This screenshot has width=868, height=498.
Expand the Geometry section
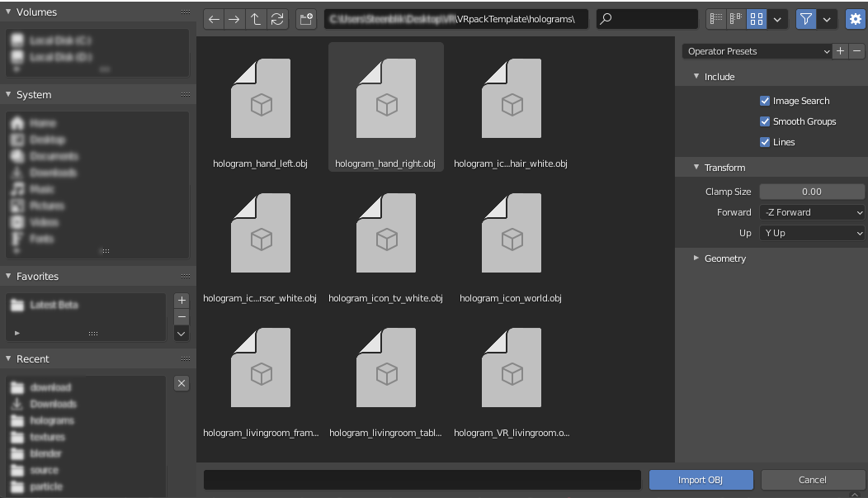pyautogui.click(x=696, y=258)
